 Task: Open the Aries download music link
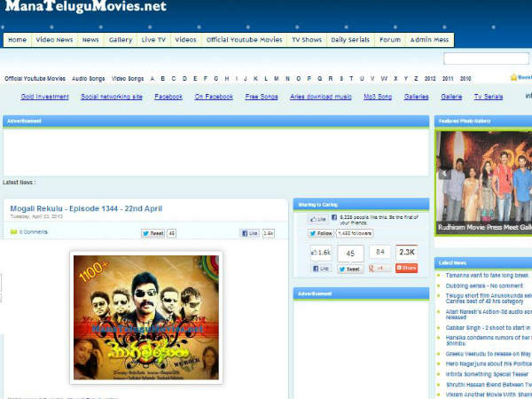pyautogui.click(x=321, y=97)
